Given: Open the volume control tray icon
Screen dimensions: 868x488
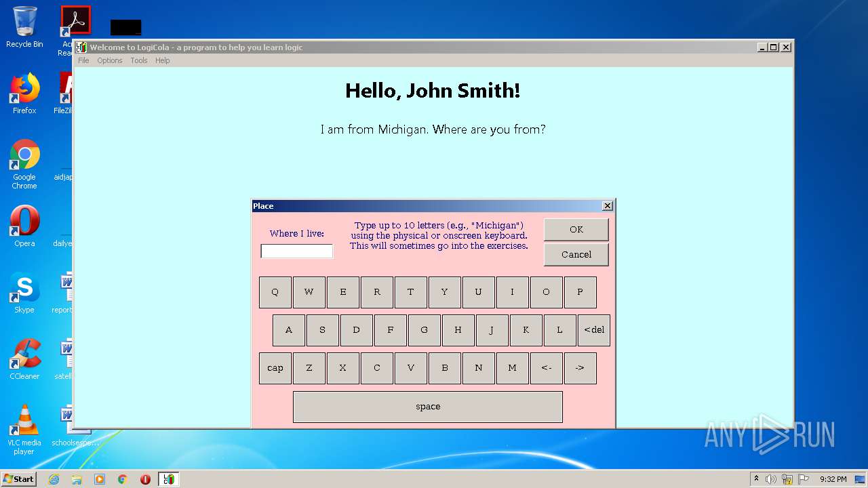Looking at the screenshot, I should [771, 479].
